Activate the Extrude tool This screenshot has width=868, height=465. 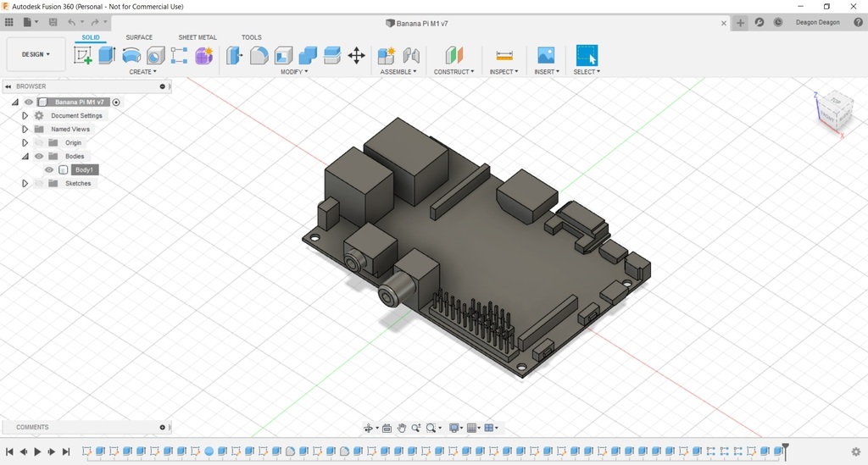tap(107, 55)
